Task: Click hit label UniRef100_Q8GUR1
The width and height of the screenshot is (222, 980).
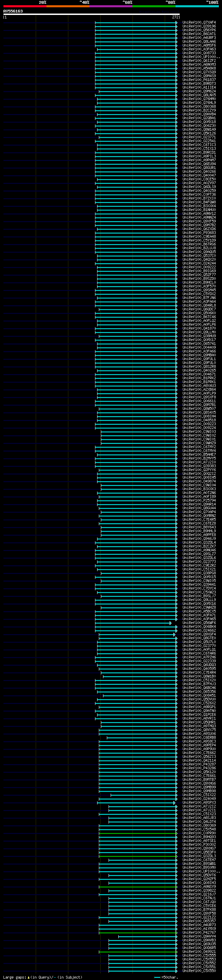Action: coord(199,168)
